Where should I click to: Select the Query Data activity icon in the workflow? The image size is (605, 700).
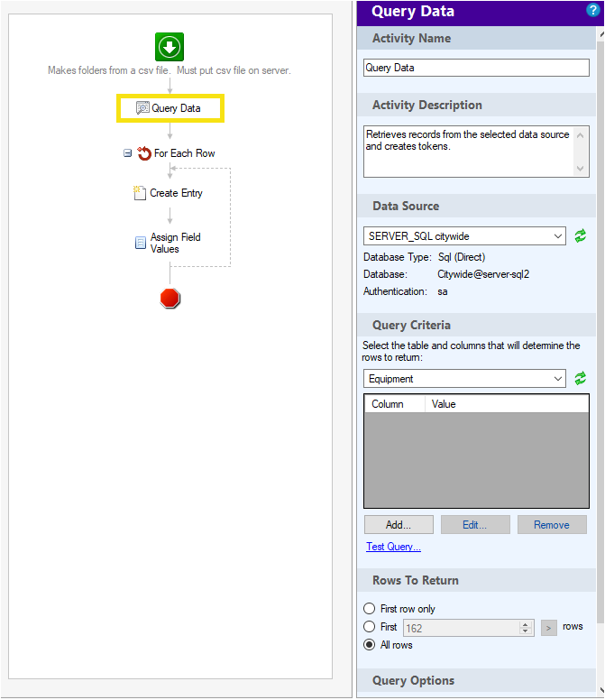pos(142,108)
